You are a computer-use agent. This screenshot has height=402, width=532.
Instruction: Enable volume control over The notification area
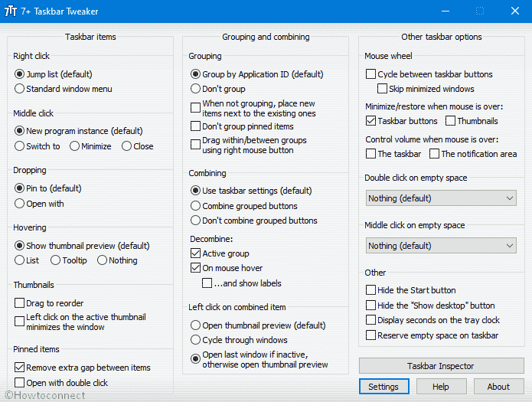(x=434, y=154)
